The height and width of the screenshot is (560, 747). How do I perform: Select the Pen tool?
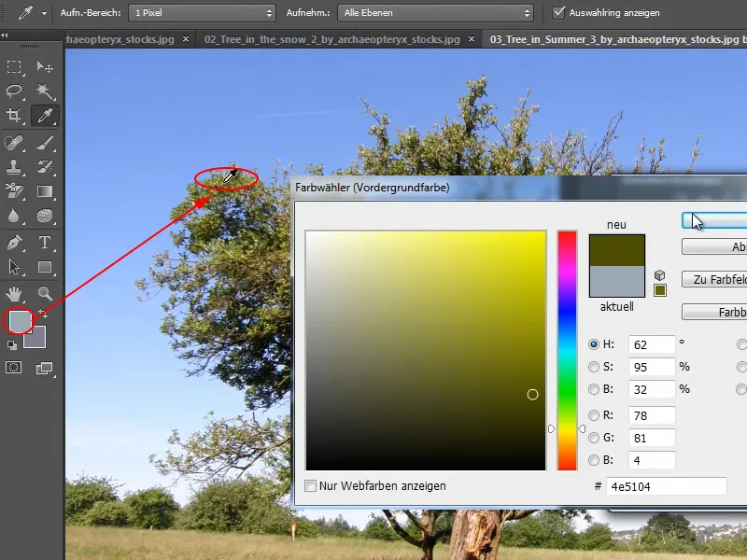(x=14, y=243)
